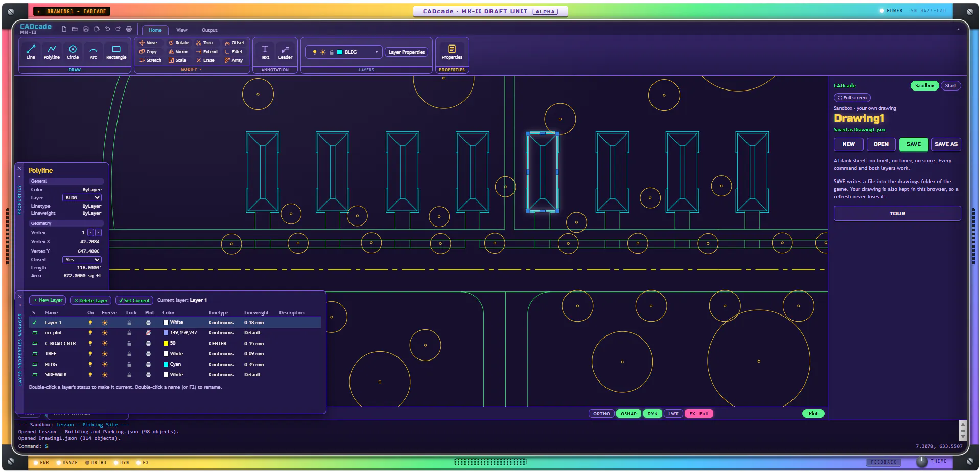Activate the Trim tool
The height and width of the screenshot is (472, 980).
click(x=204, y=43)
